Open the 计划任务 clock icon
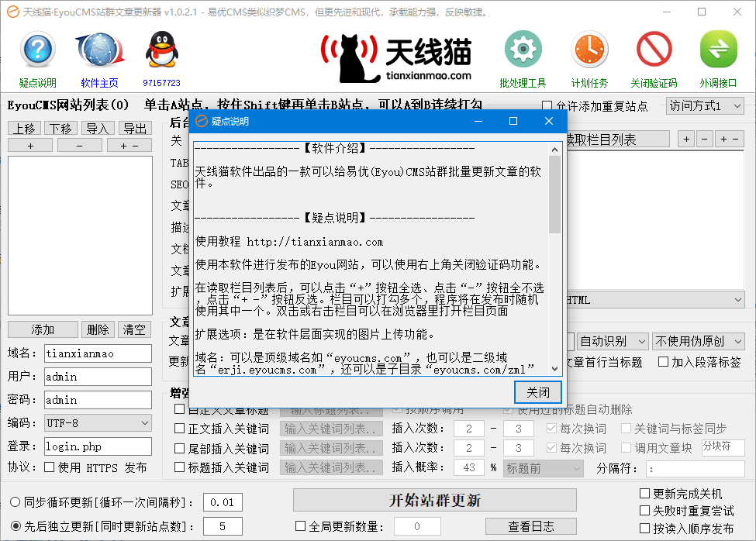Viewport: 756px width, 541px height. 589,49
